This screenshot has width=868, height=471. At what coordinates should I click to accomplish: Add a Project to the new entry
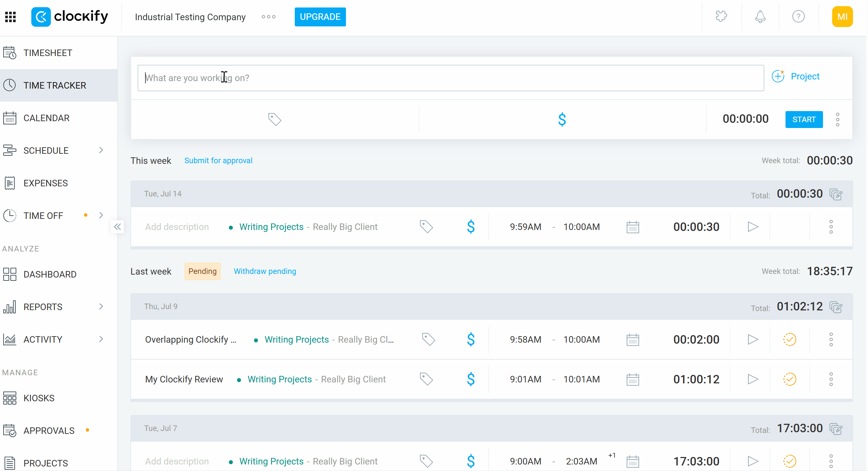(796, 77)
